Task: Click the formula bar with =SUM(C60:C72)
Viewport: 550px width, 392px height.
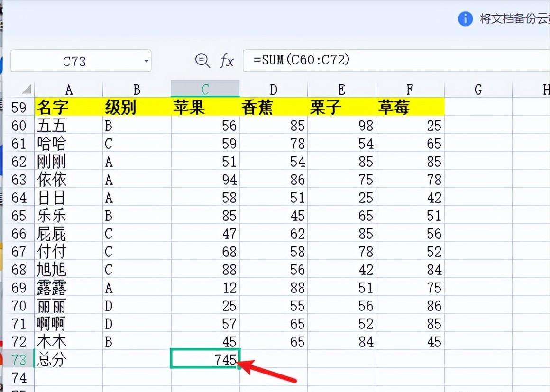Action: [x=396, y=60]
